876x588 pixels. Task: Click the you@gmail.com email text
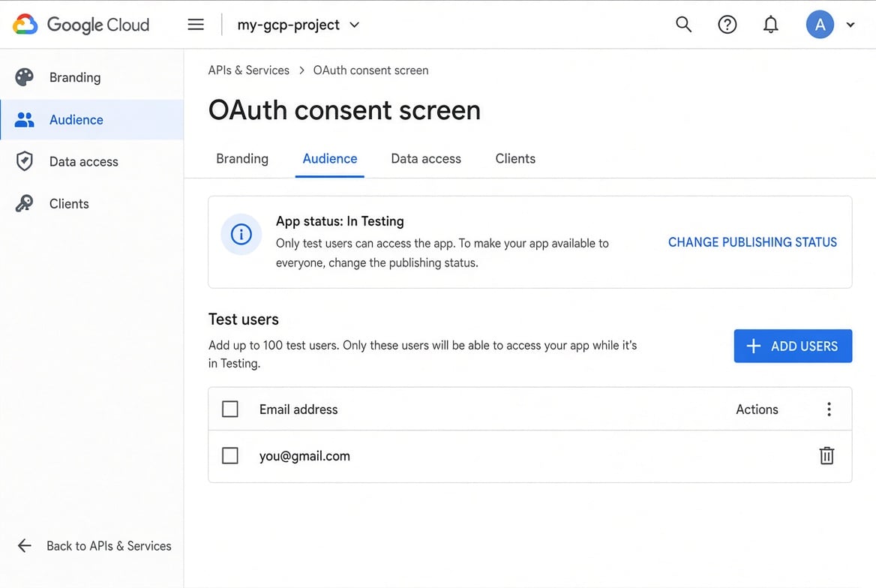[304, 456]
